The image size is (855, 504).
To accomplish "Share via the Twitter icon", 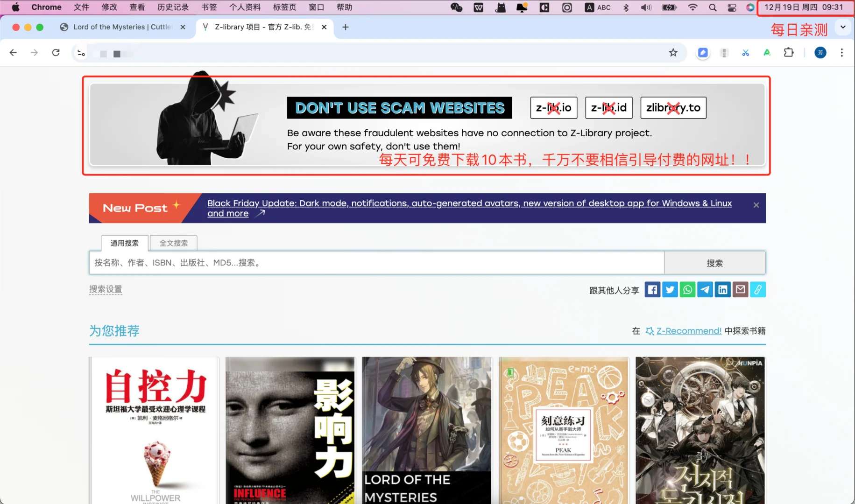I will (x=670, y=290).
